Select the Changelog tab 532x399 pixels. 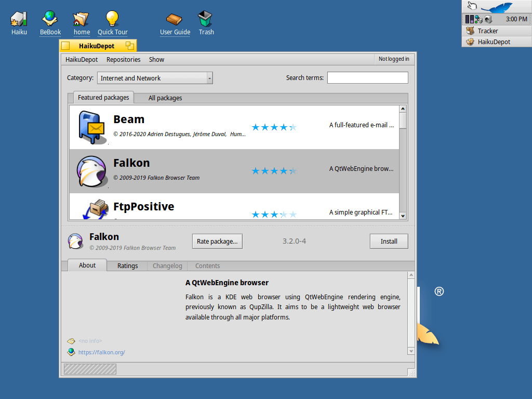coord(167,265)
